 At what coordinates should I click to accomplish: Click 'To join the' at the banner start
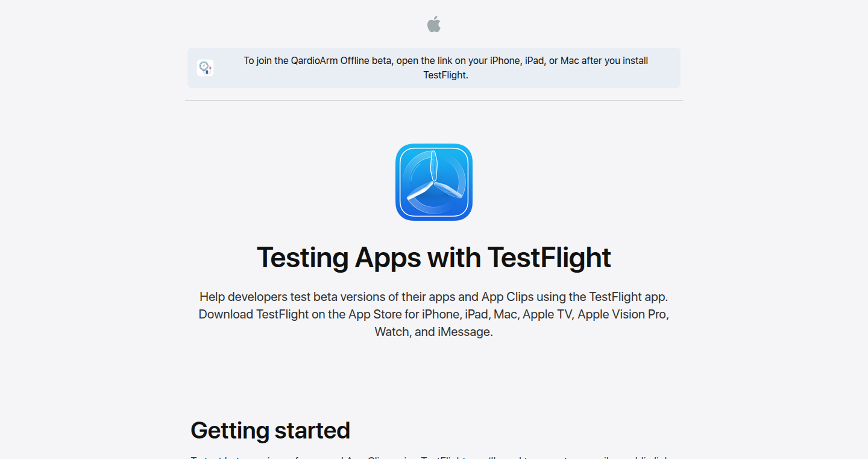coord(266,60)
